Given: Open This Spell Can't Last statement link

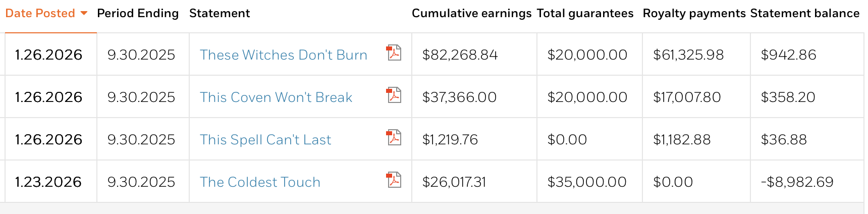Looking at the screenshot, I should point(265,139).
